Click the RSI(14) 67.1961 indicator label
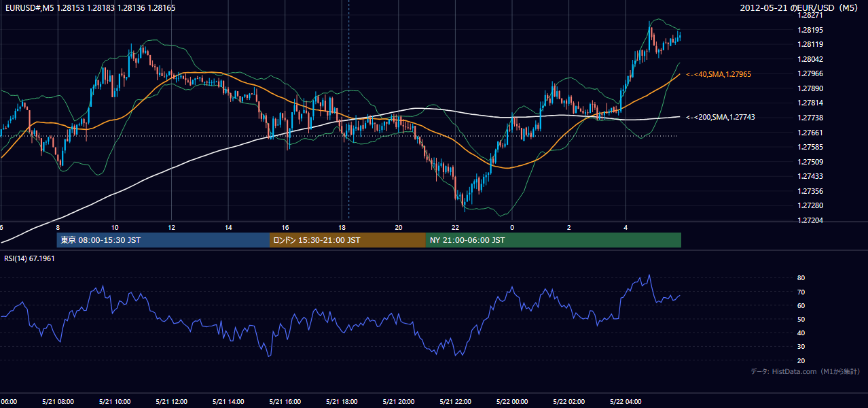Screen dimensions: 868x408 coord(29,259)
